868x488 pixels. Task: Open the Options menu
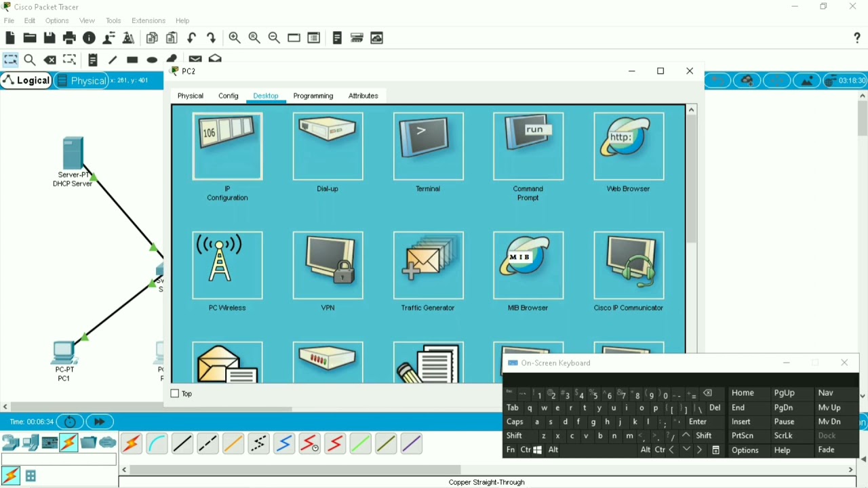[x=57, y=21]
